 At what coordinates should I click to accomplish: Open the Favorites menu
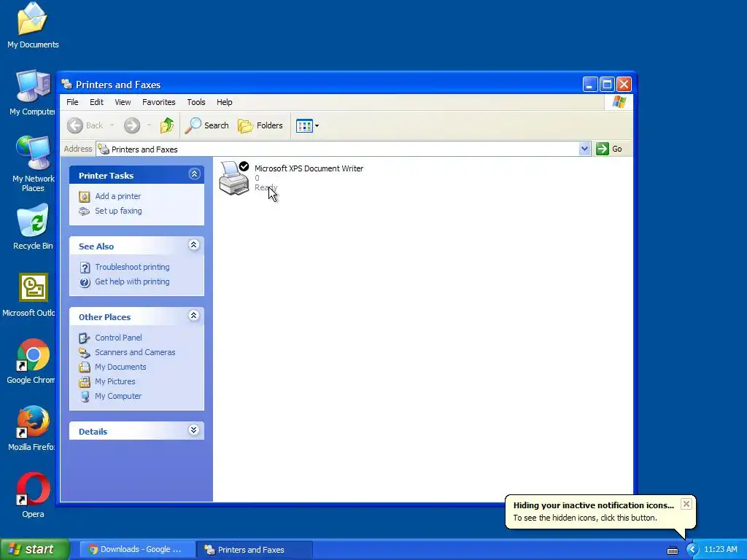click(158, 102)
